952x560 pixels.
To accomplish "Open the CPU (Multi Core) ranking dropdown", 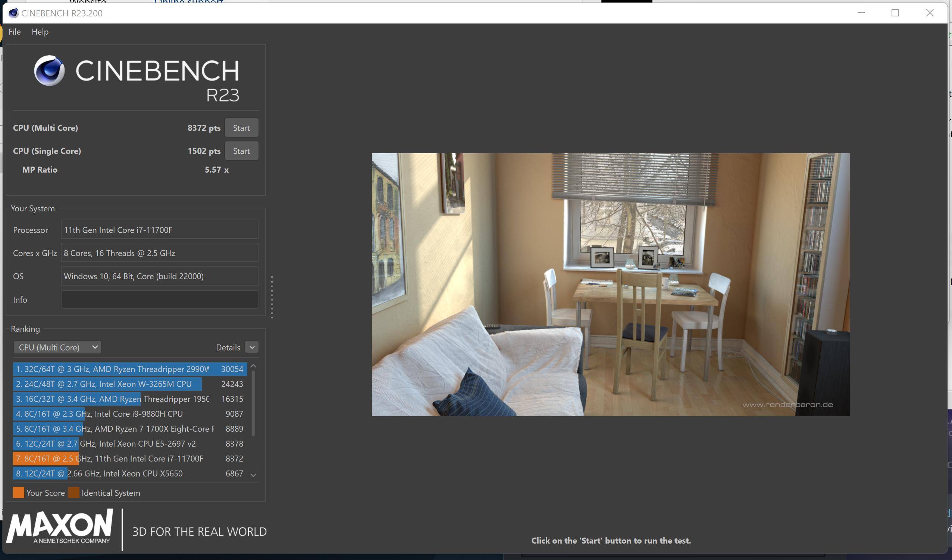I will point(57,347).
